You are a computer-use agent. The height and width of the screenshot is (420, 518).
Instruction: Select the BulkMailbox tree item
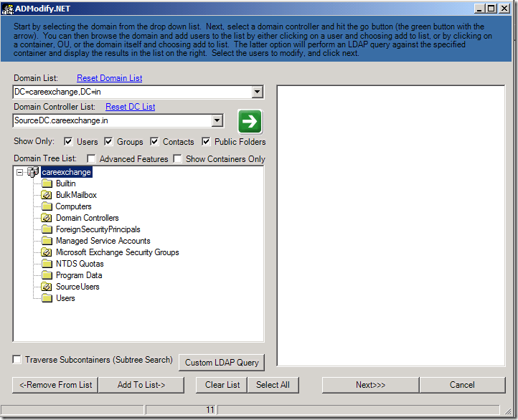point(76,195)
